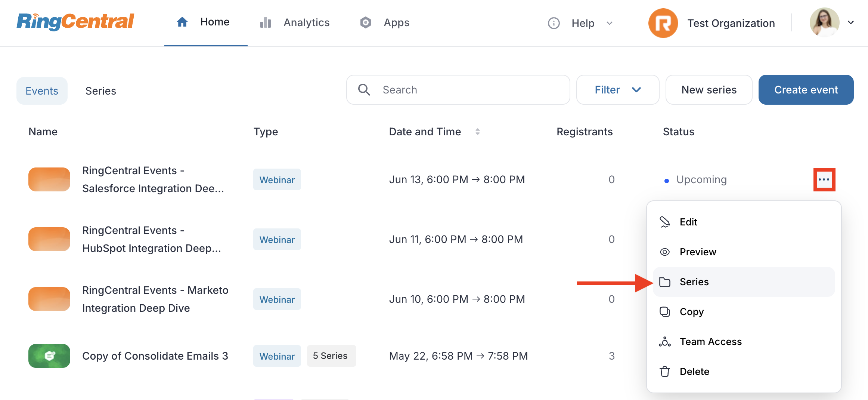Click the Registrants column header

pyautogui.click(x=585, y=132)
